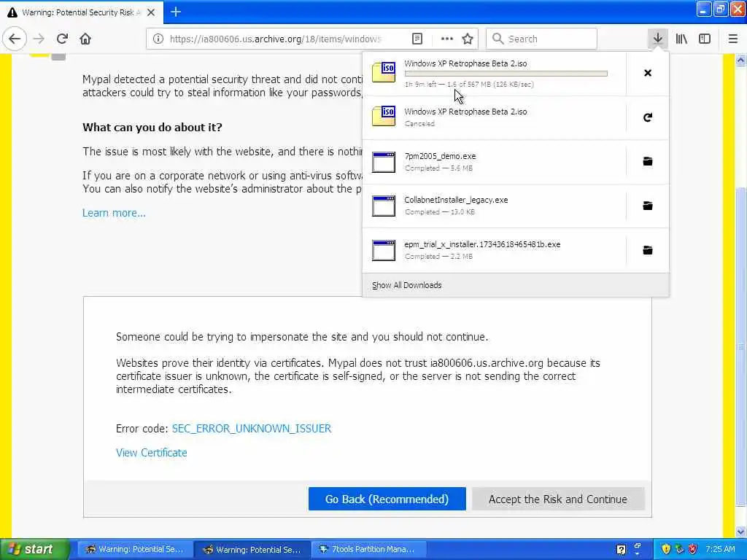This screenshot has width=747, height=560.
Task: Click the question mark taskbar icon
Action: coord(621,550)
